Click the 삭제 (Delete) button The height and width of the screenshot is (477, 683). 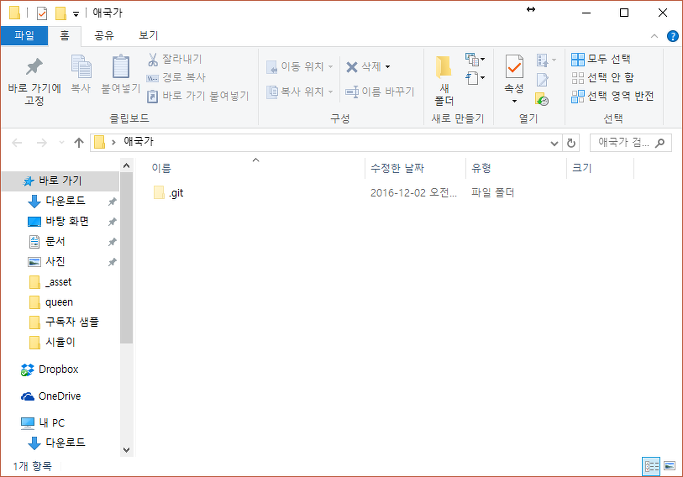click(x=364, y=67)
